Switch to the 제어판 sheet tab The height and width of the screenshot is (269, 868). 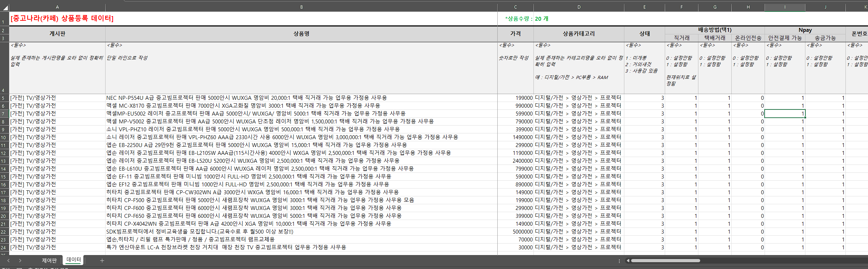(49, 260)
